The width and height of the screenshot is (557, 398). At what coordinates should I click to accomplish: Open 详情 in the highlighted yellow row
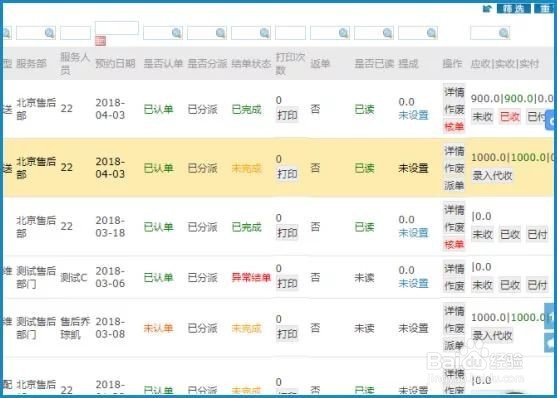454,151
